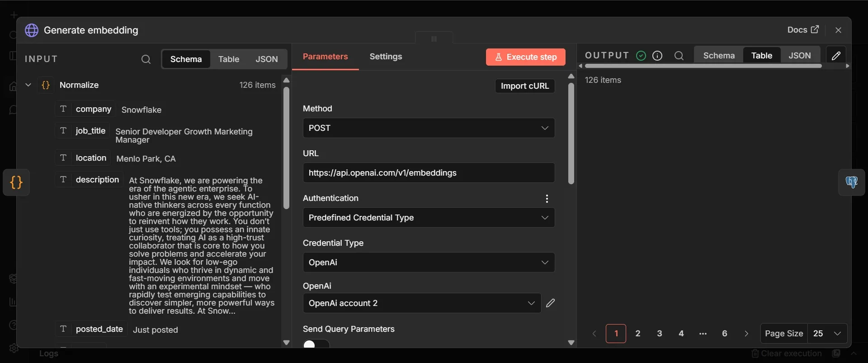The width and height of the screenshot is (868, 363).
Task: Open Page Size dropdown
Action: 827,334
